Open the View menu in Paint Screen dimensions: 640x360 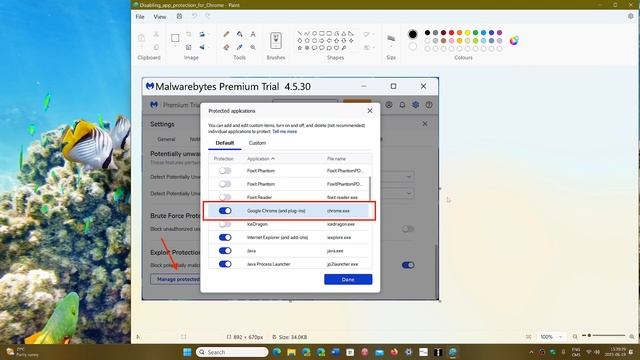(x=160, y=17)
